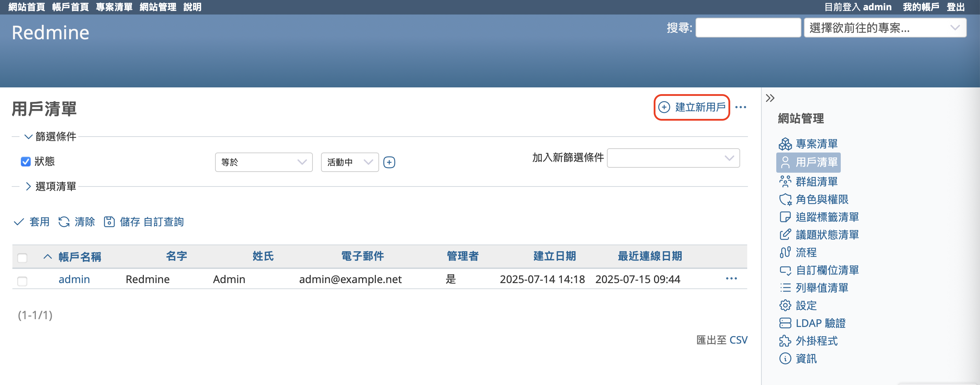
Task: Collapse the 篩選條件 section
Action: tap(50, 137)
